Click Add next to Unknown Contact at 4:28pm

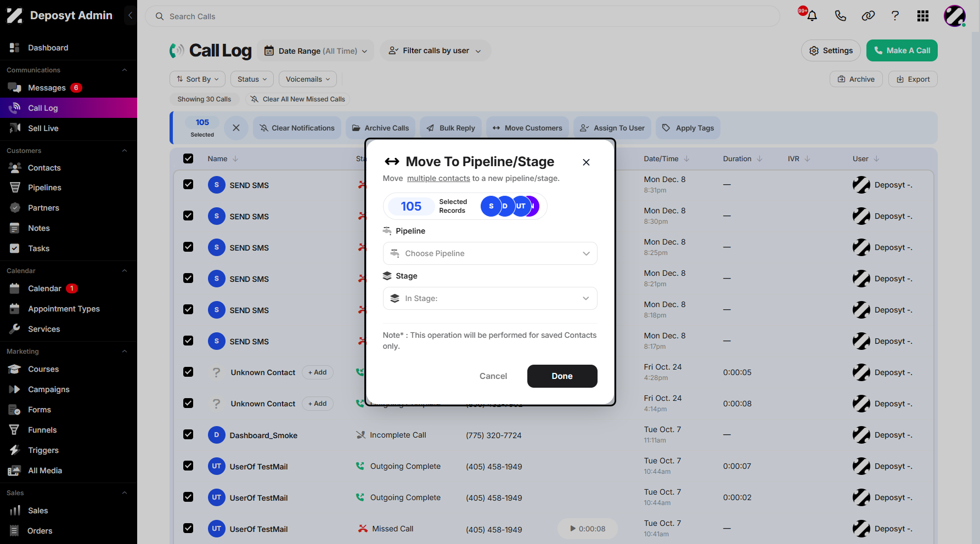coord(317,372)
